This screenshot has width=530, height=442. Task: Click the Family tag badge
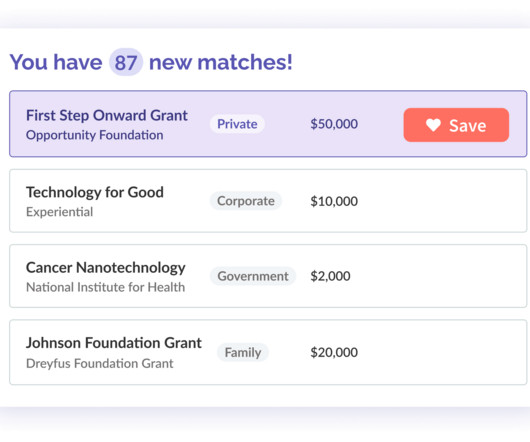pos(243,352)
